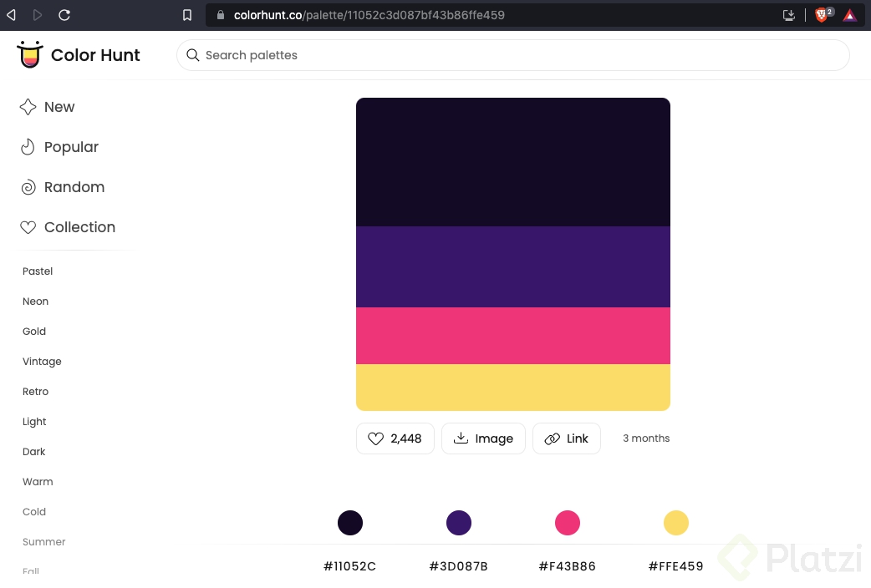Open the New palettes section
Viewport: 871px width, 588px height.
pyautogui.click(x=59, y=107)
